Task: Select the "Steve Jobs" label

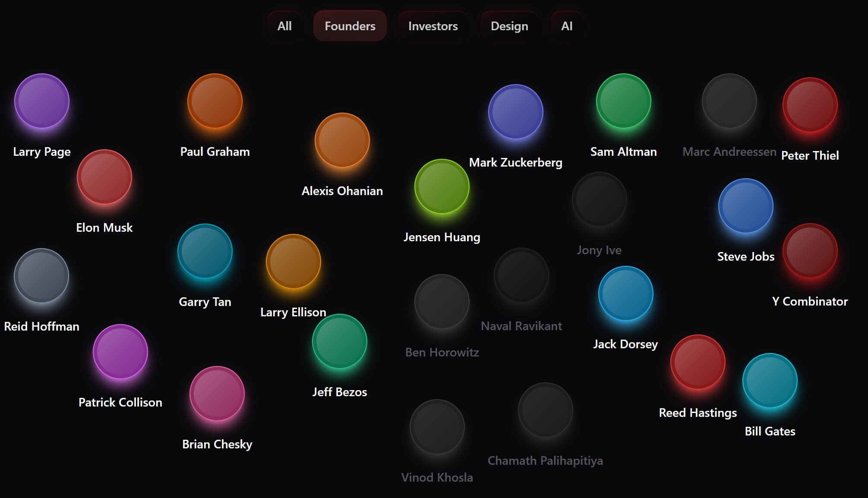Action: point(746,257)
